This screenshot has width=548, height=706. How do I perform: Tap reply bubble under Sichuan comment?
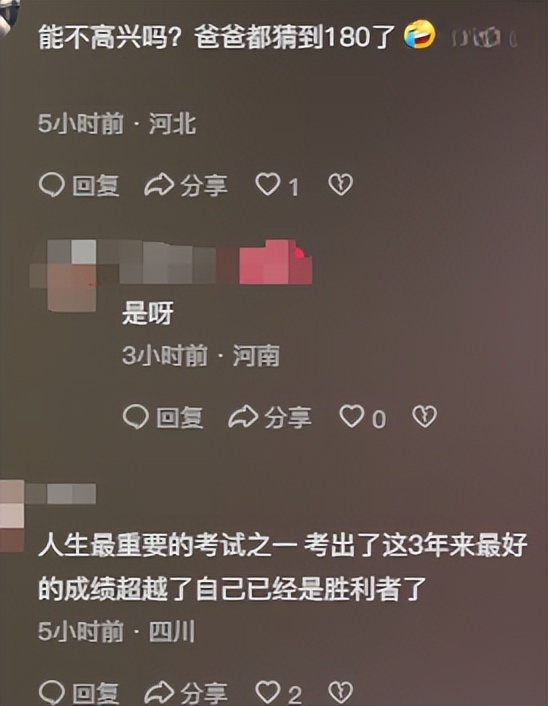(52, 692)
